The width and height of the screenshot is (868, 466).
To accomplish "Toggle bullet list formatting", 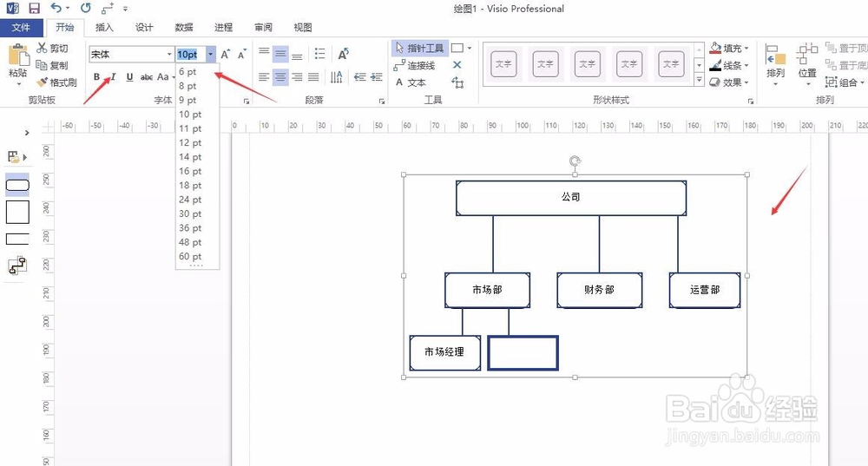I will [320, 54].
